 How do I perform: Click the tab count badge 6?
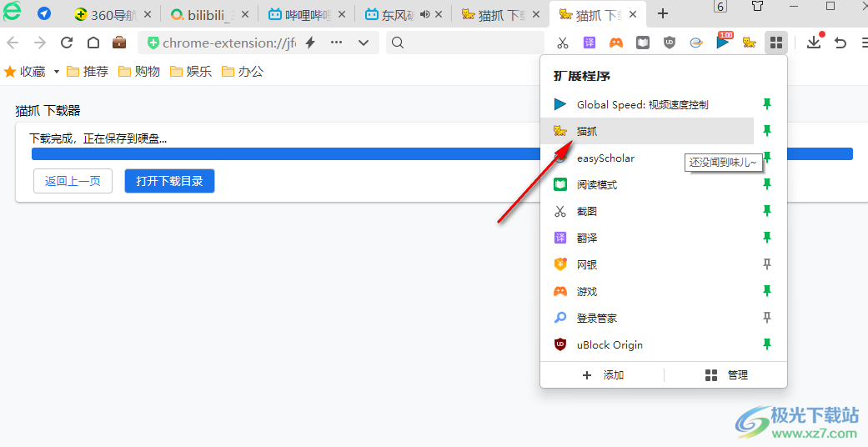720,6
